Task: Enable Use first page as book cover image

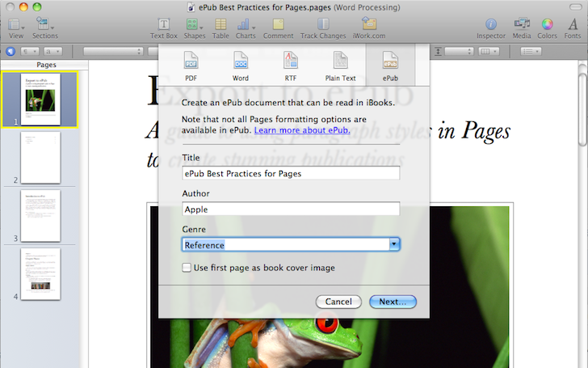Action: [187, 268]
